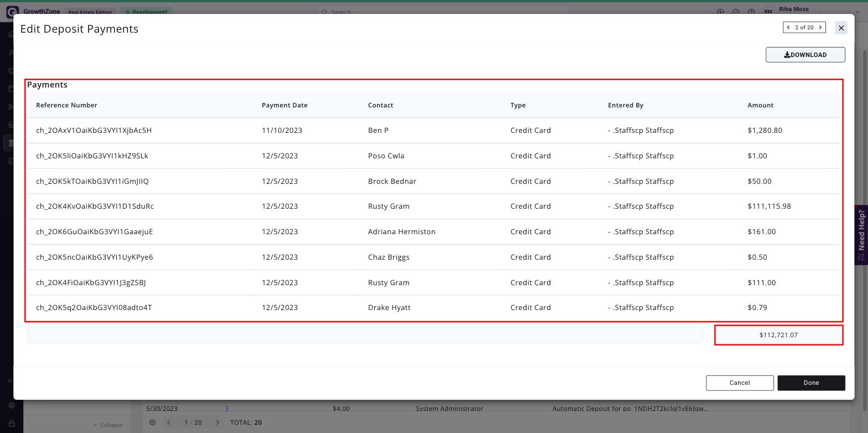Viewport: 868px width, 433px height.
Task: Go to the previous deposit record arrow
Action: pos(788,28)
